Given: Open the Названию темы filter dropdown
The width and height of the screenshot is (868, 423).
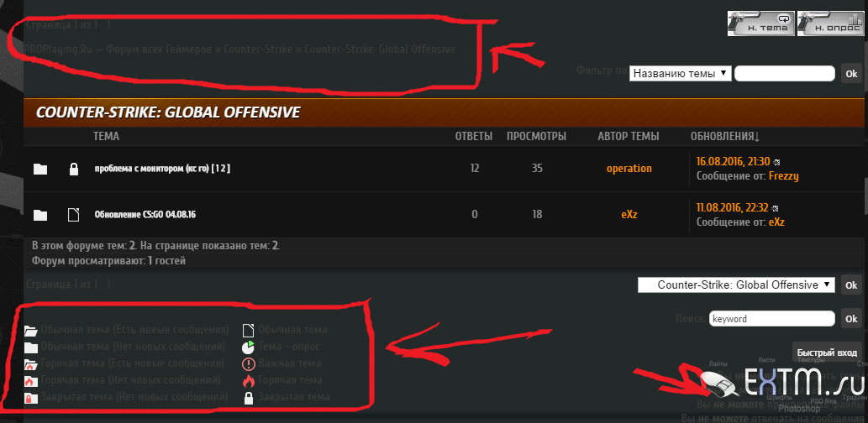Looking at the screenshot, I should tap(681, 74).
